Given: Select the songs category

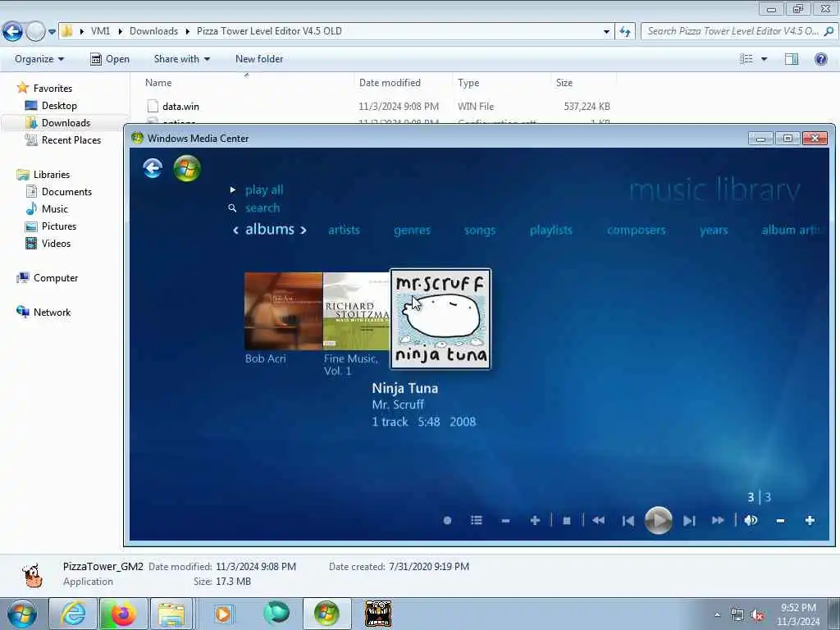Looking at the screenshot, I should 479,230.
